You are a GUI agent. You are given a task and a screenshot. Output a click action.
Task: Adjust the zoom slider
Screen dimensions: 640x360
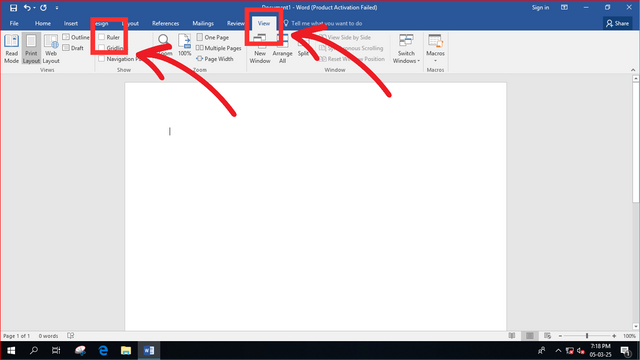[587, 336]
